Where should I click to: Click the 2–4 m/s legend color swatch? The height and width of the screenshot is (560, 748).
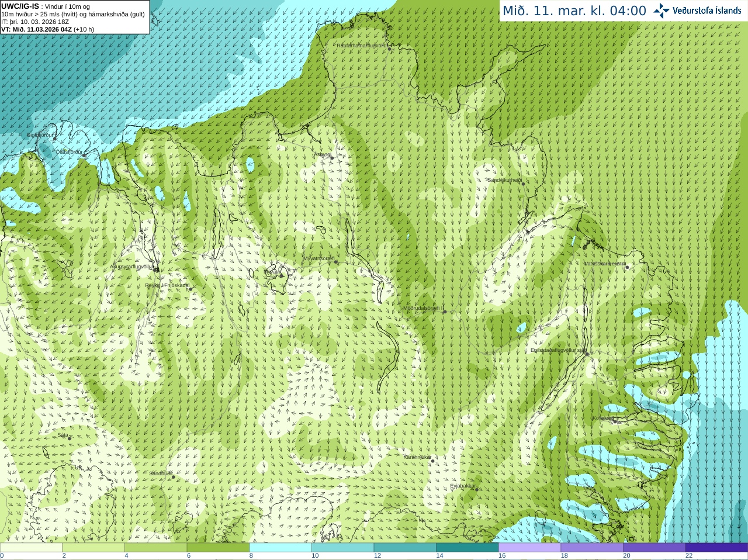(x=93, y=548)
